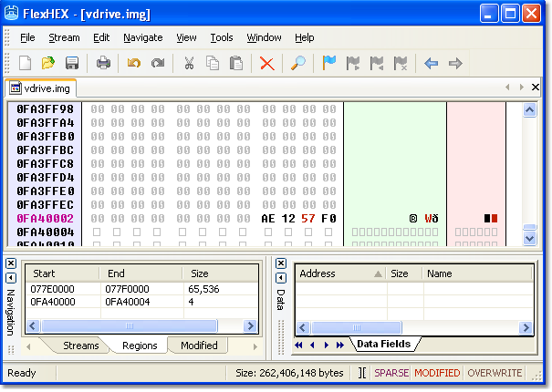Switch to the Streams tab
This screenshot has width=552, height=392.
pyautogui.click(x=80, y=346)
